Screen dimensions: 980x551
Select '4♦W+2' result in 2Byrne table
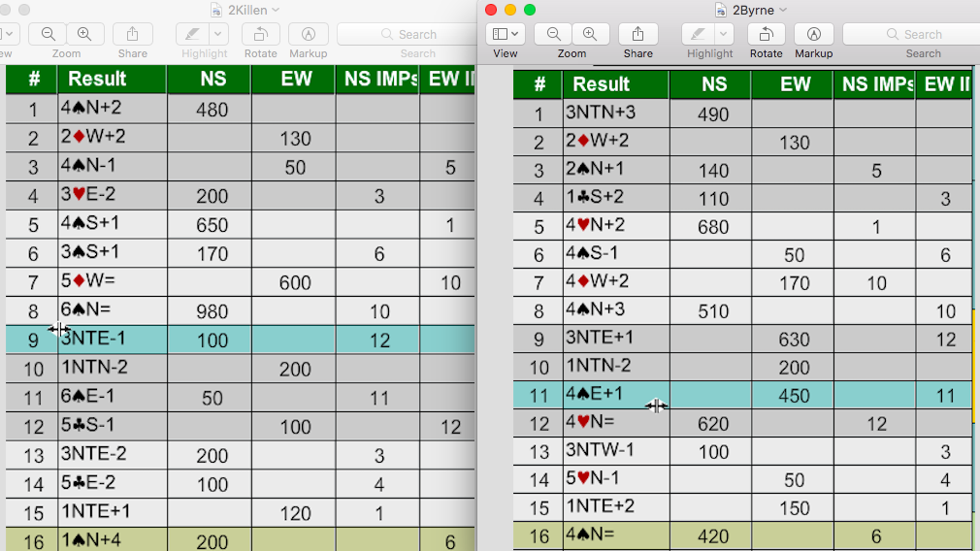(598, 281)
